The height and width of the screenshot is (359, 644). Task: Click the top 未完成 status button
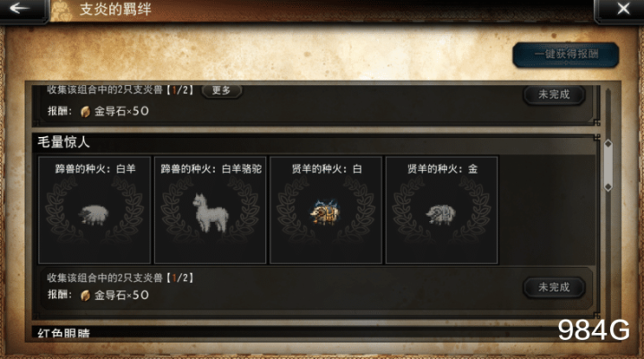tap(554, 95)
